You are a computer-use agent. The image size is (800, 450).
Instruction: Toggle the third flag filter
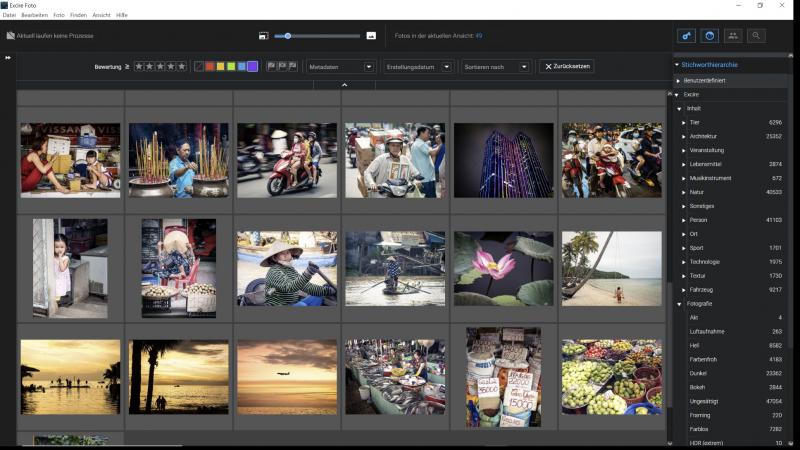pos(293,66)
